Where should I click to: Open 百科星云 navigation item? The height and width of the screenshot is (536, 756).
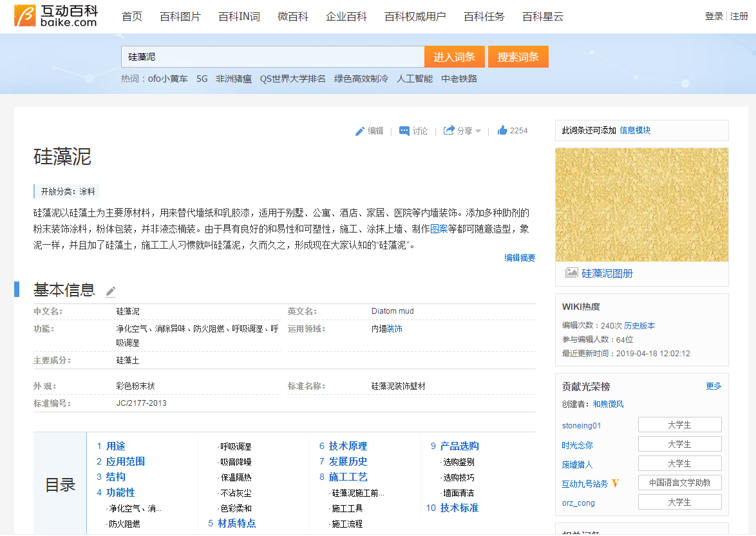pos(543,17)
